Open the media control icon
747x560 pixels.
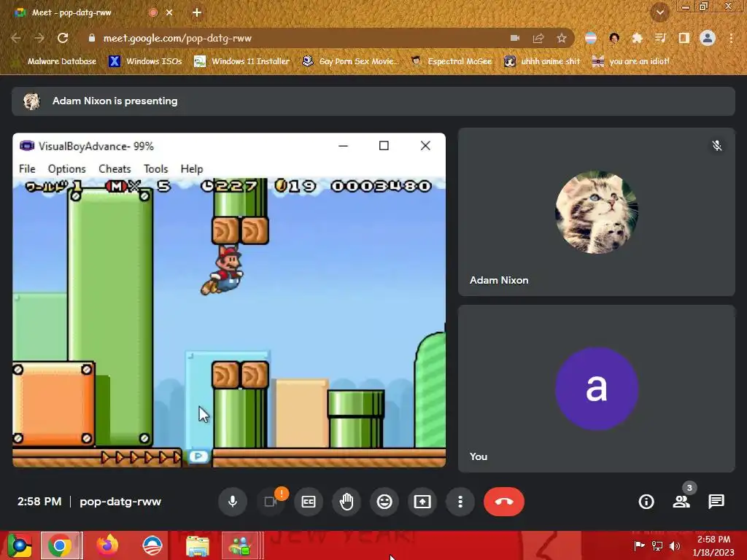660,38
